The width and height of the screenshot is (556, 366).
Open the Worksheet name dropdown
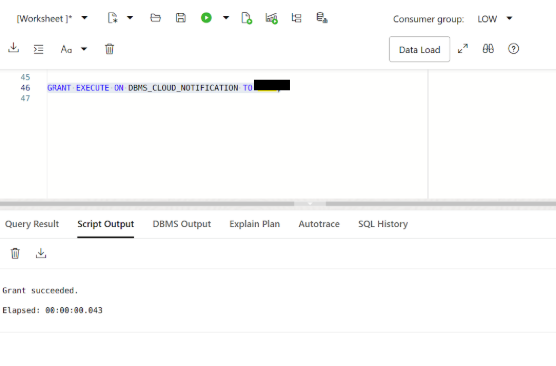point(84,18)
